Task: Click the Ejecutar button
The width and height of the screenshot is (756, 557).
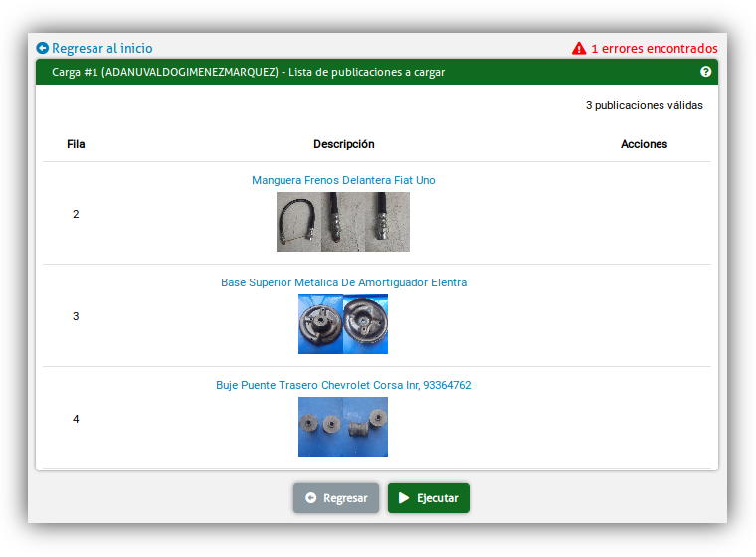Action: pos(428,498)
